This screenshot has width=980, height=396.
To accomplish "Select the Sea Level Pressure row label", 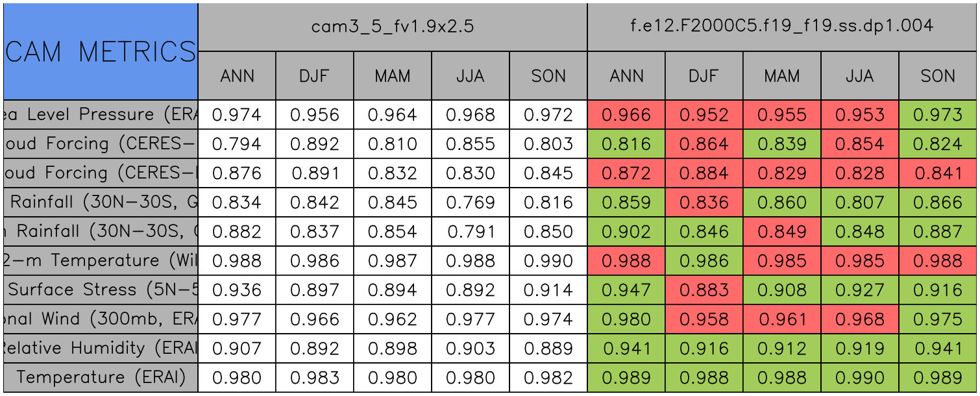I will (101, 115).
